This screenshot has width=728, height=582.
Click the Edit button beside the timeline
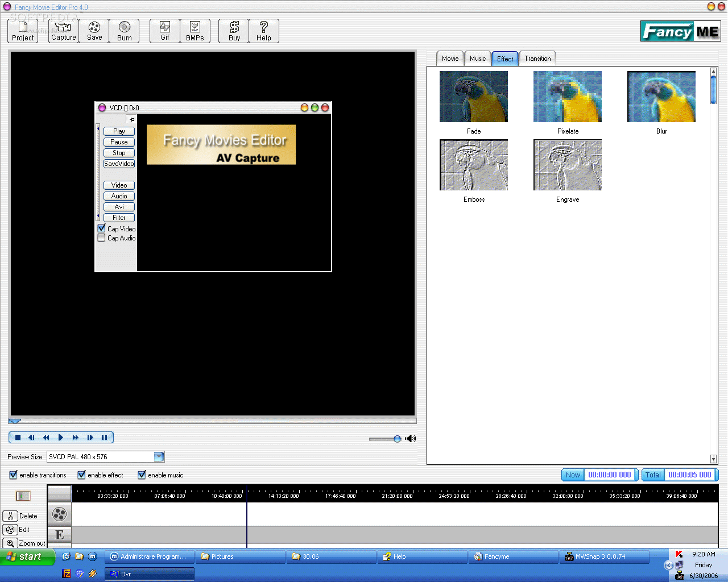(x=11, y=530)
